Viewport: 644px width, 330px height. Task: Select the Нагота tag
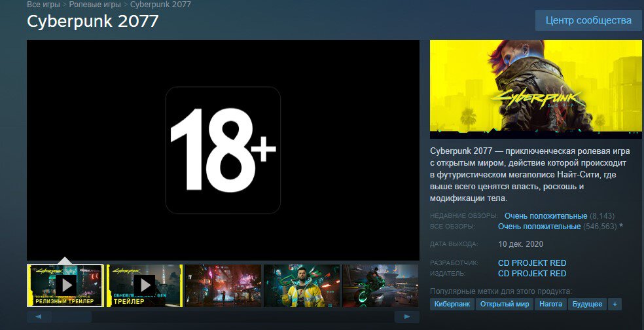coord(551,304)
